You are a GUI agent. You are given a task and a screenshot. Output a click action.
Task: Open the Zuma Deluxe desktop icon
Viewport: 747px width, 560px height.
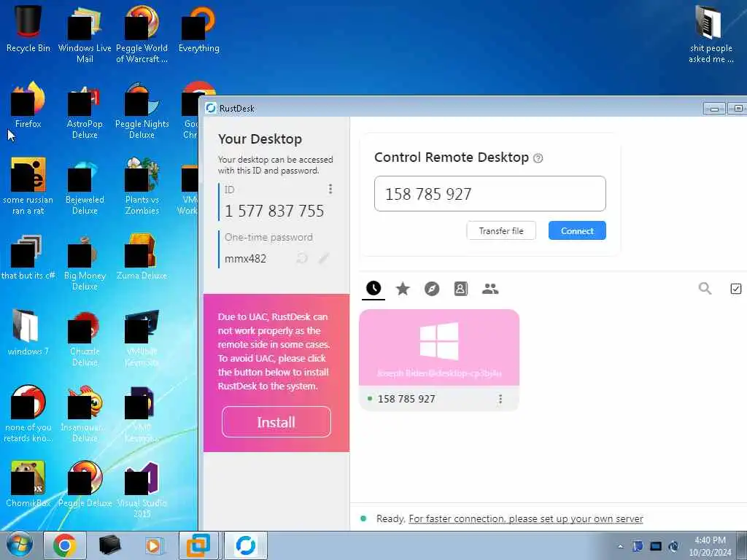(142, 257)
